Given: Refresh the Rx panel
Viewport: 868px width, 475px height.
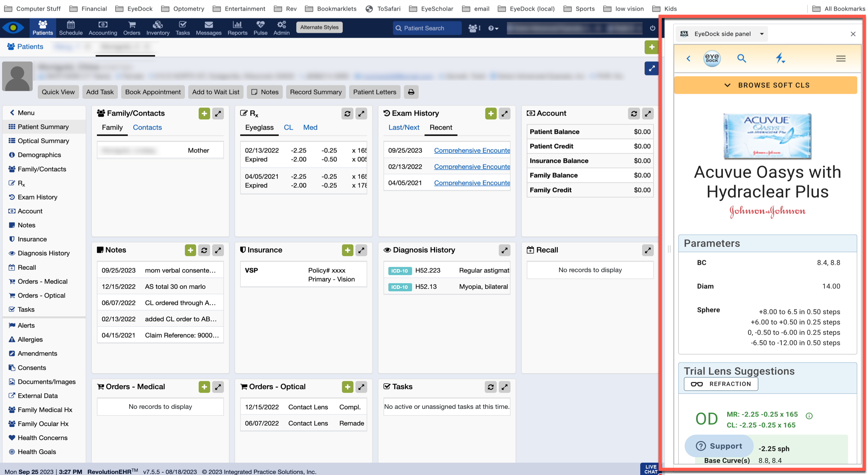Looking at the screenshot, I should tap(347, 114).
